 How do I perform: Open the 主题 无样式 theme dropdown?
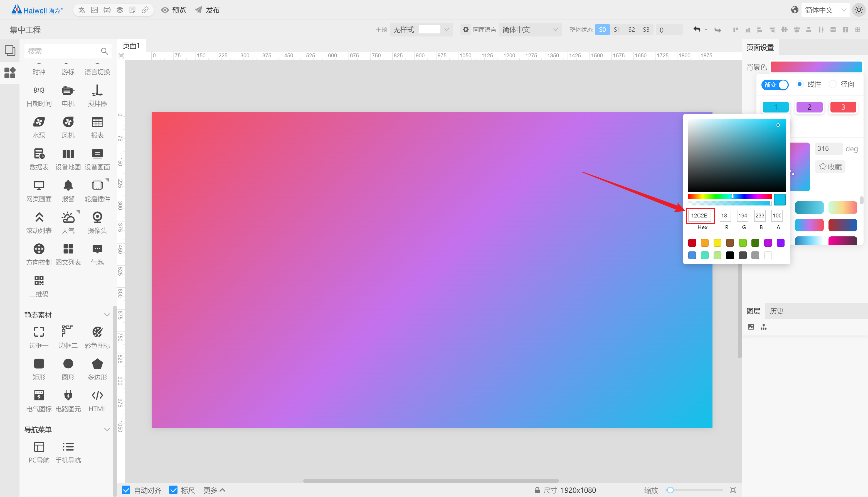coord(421,30)
